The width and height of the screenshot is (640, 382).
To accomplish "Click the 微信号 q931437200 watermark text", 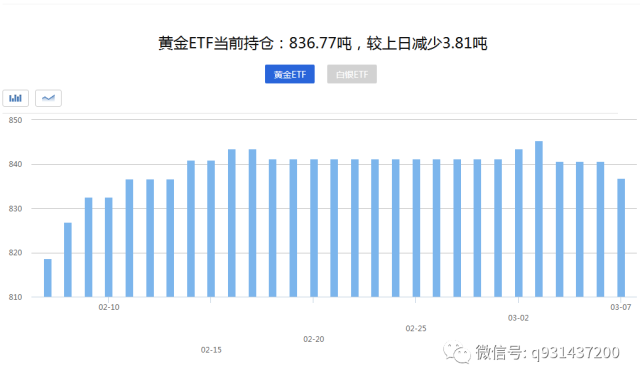I will tap(547, 352).
